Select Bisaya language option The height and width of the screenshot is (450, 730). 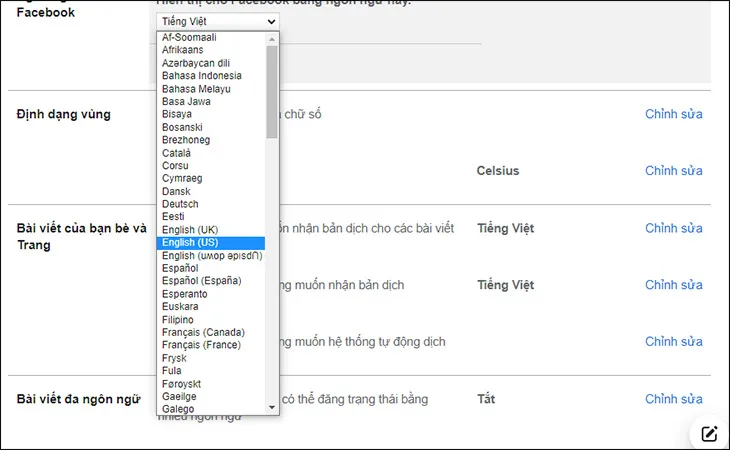(211, 114)
